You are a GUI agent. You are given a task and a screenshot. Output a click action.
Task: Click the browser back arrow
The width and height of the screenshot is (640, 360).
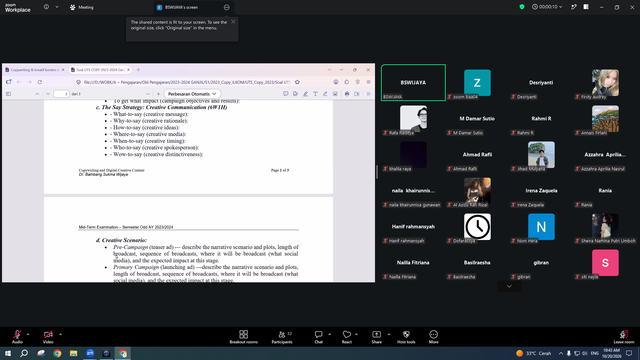(19, 82)
